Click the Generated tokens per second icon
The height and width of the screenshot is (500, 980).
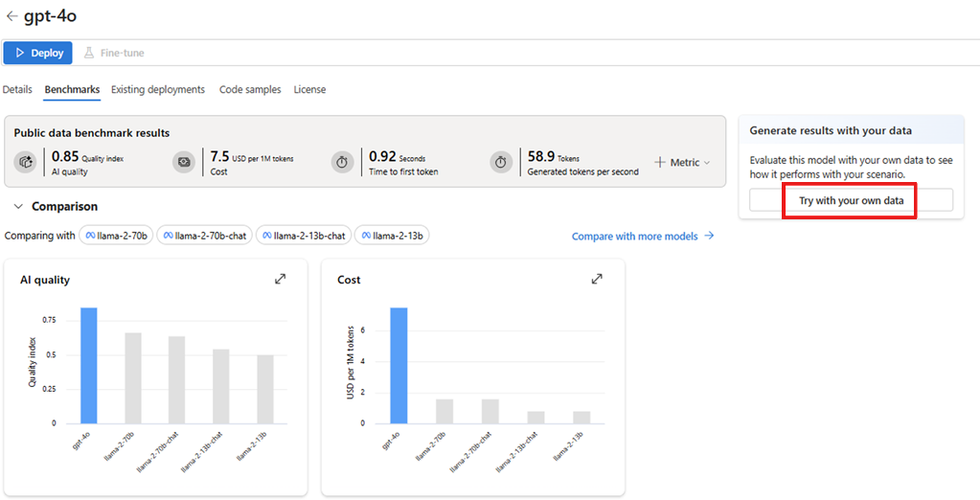[x=501, y=163]
